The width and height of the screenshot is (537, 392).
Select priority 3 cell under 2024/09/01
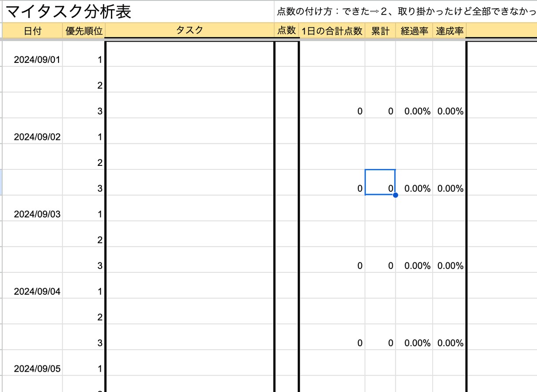pos(84,105)
